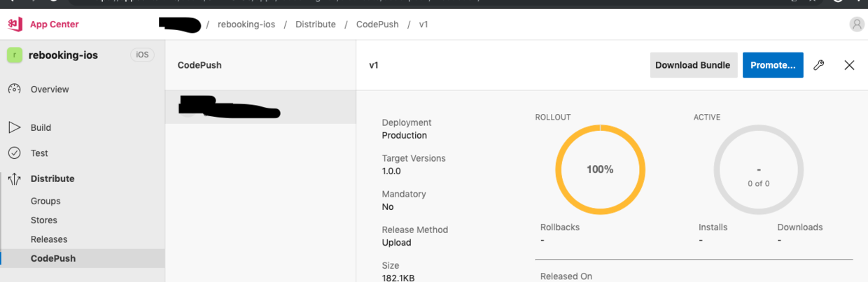Click the v1 breadcrumb item
Image resolution: width=868 pixels, height=282 pixels.
(x=423, y=24)
